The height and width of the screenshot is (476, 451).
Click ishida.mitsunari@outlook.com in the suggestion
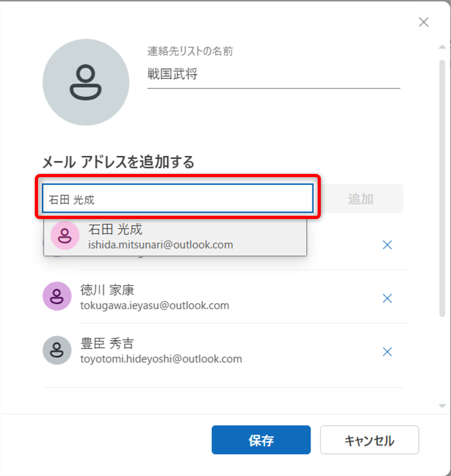tap(160, 245)
